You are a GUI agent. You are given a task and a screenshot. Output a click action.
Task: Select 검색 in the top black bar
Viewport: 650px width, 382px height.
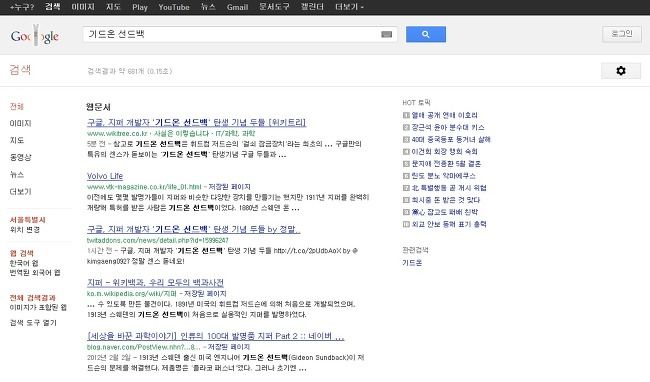(53, 7)
